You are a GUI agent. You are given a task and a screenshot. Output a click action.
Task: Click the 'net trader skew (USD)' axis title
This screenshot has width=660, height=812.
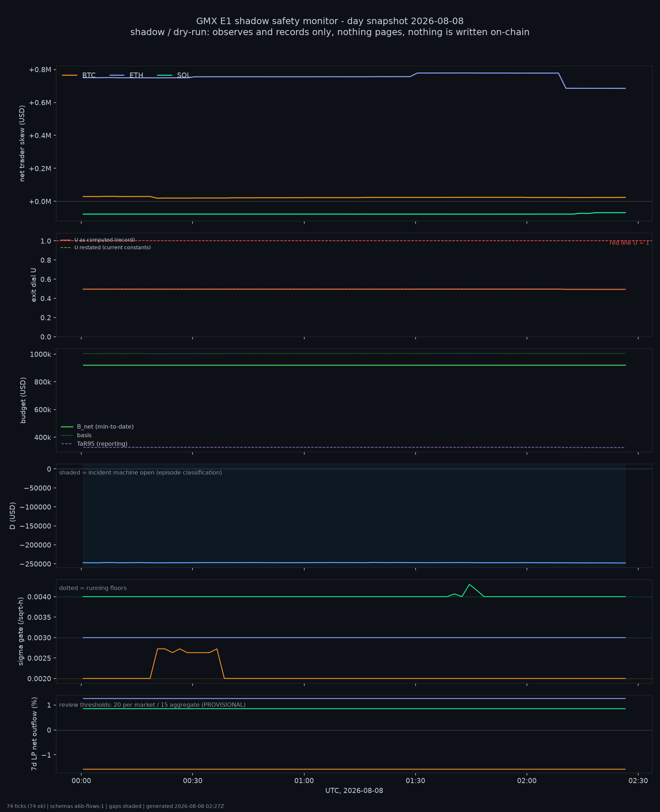pyautogui.click(x=22, y=143)
